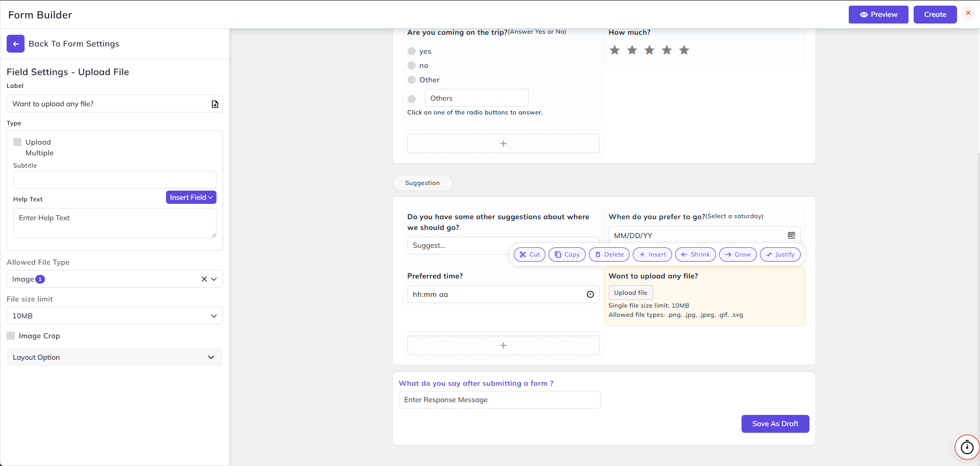Click the MM/DD/YY date input
980x466 pixels.
[x=705, y=236]
